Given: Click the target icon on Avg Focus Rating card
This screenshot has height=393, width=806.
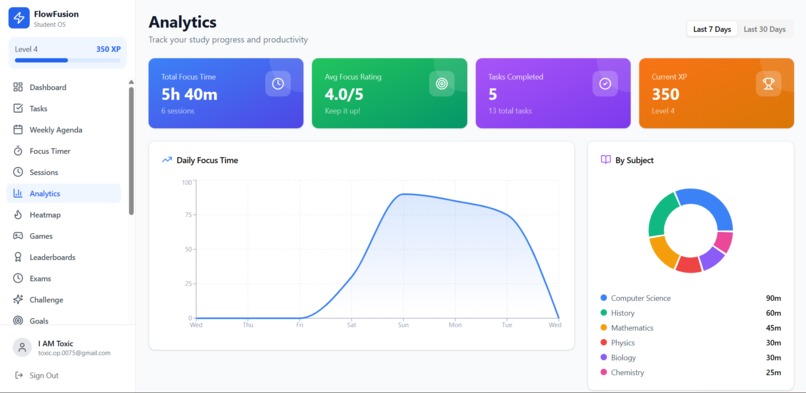Looking at the screenshot, I should pyautogui.click(x=442, y=84).
